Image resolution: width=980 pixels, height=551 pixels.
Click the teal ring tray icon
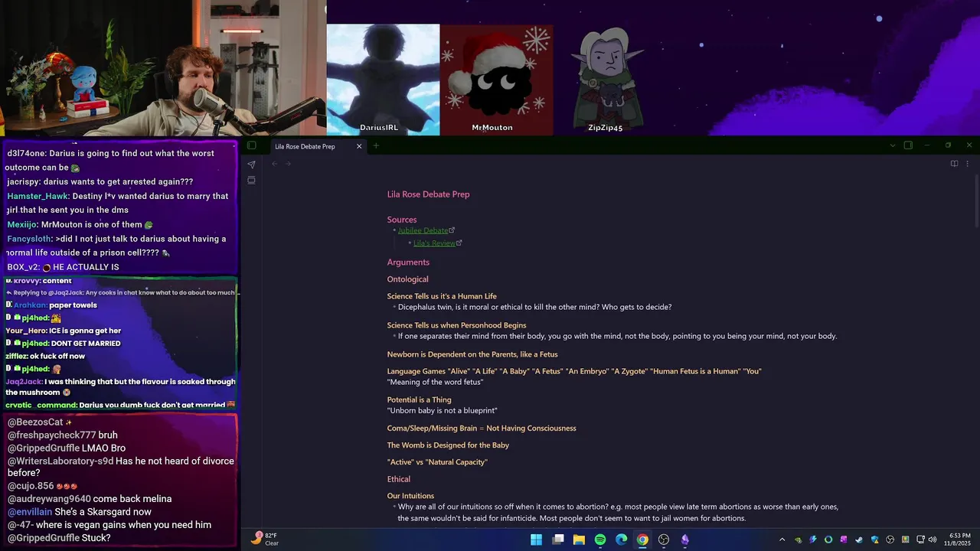pyautogui.click(x=828, y=540)
